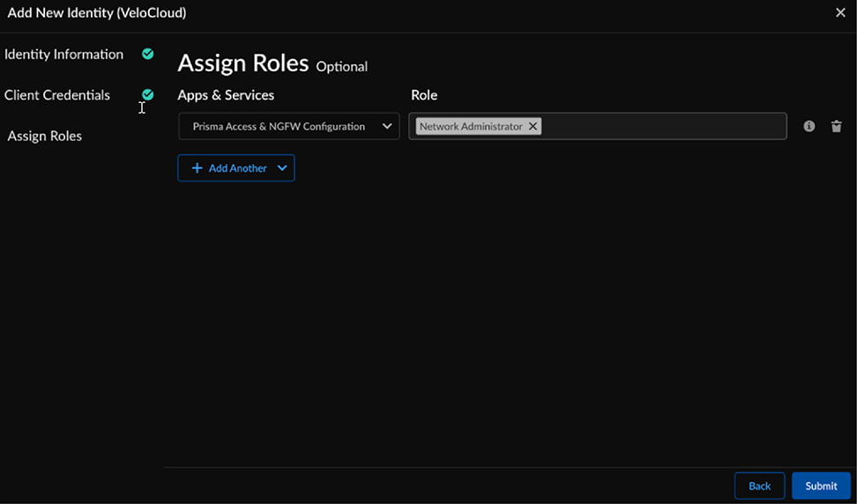Select the Network Administrator tag text
This screenshot has height=504, width=857.
point(471,127)
